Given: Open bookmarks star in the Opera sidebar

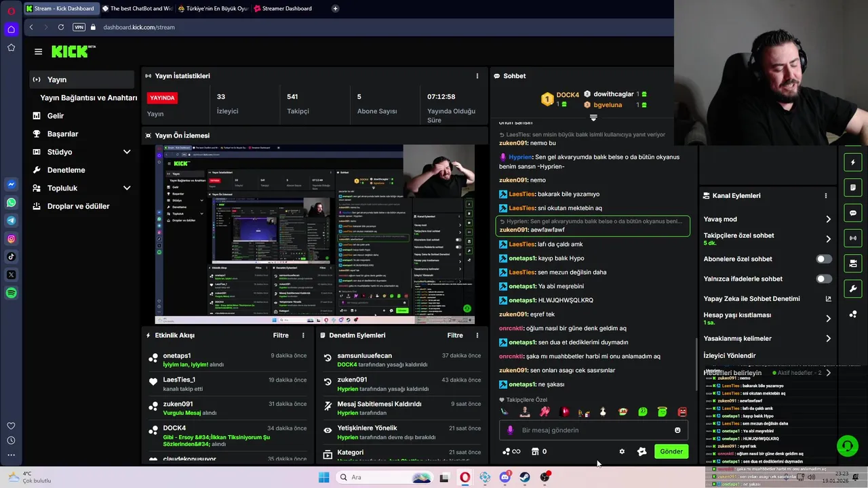Looking at the screenshot, I should tap(11, 47).
